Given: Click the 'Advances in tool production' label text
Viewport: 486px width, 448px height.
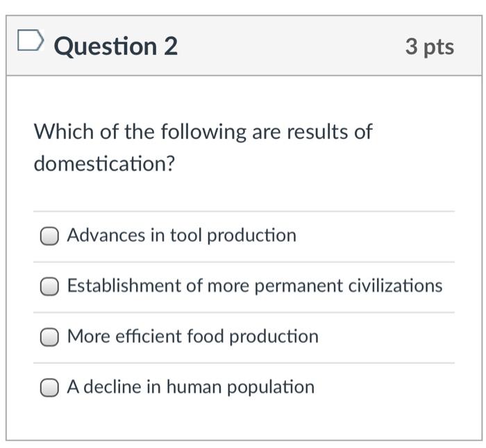Looking at the screenshot, I should (x=181, y=235).
